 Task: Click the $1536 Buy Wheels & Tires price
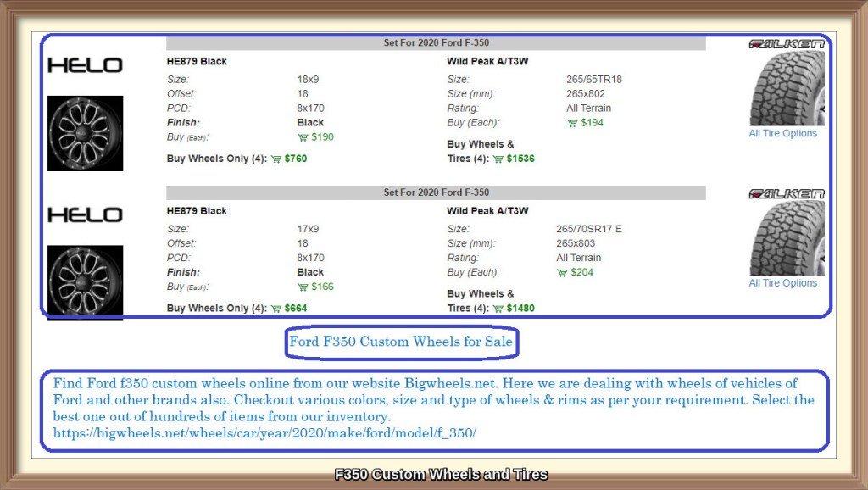(x=520, y=159)
